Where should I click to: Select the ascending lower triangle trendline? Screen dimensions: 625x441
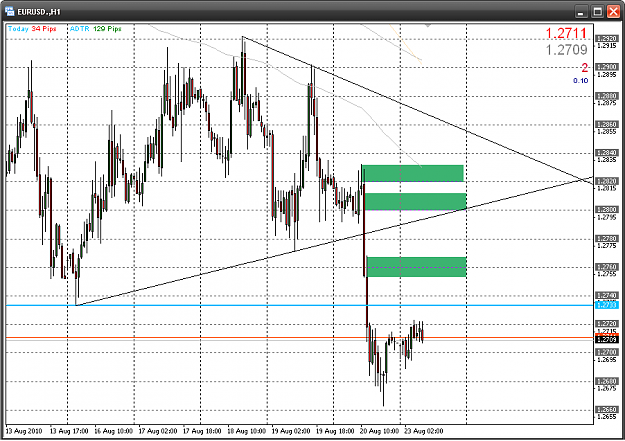pos(334,241)
